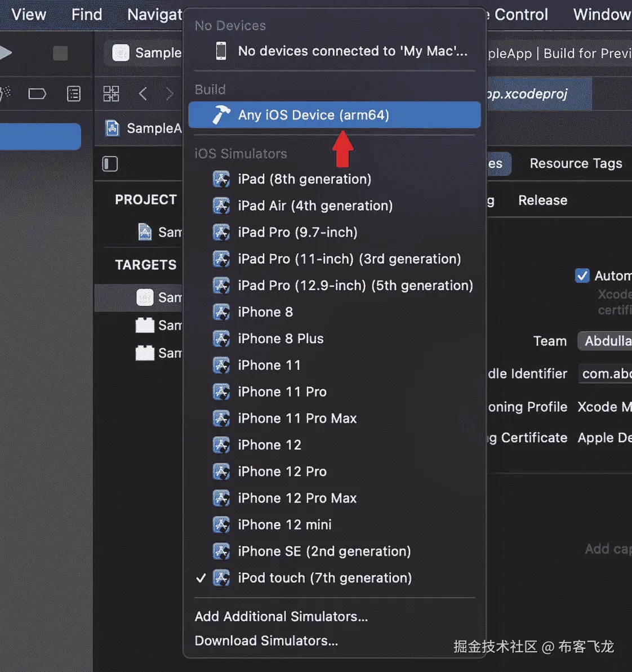Click No devices connected to 'My Mac' entry
The height and width of the screenshot is (672, 632).
coord(334,51)
